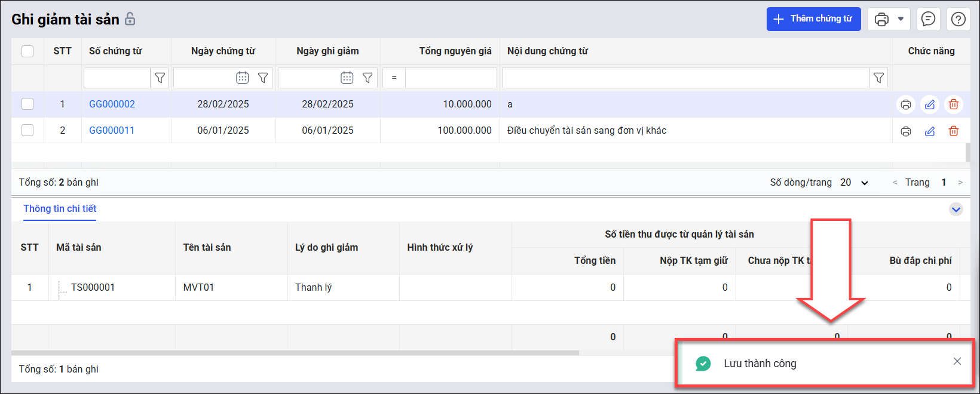The width and height of the screenshot is (980, 394).
Task: Click Thêm chứng từ button
Action: (x=813, y=19)
